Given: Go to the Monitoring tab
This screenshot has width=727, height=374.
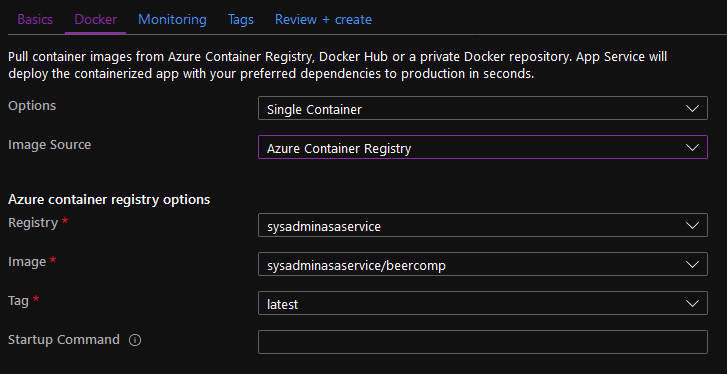Looking at the screenshot, I should (x=172, y=19).
